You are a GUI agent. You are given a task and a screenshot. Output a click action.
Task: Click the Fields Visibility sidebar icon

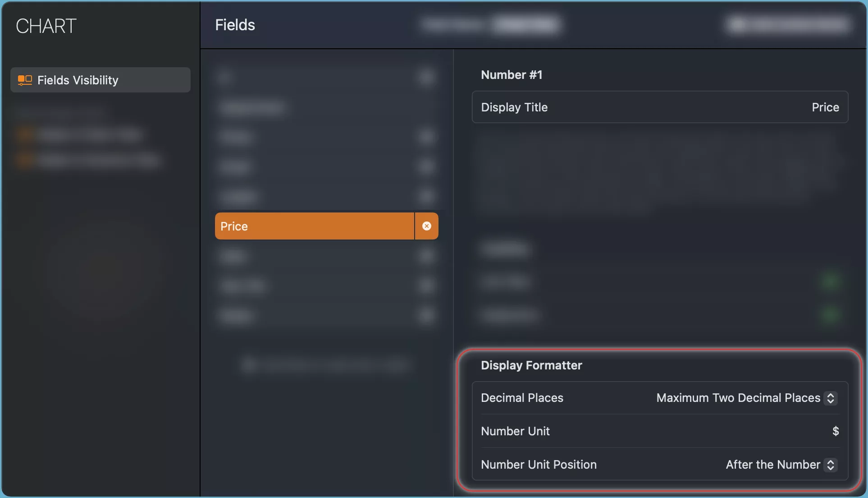[25, 80]
